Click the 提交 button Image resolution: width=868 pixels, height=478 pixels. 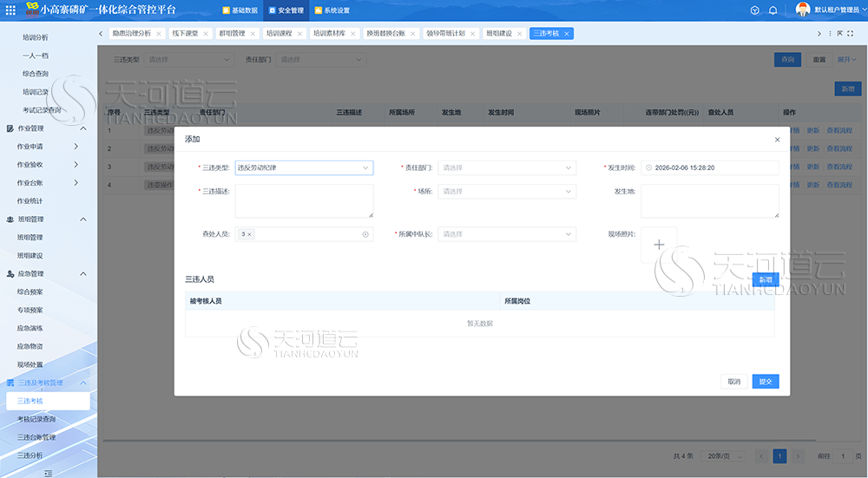tap(765, 381)
